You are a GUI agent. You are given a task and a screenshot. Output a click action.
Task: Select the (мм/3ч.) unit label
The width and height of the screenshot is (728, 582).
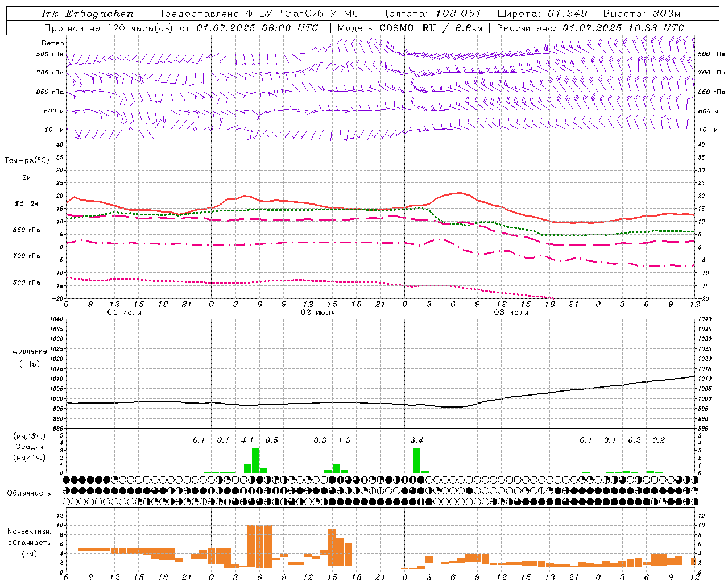(30, 436)
